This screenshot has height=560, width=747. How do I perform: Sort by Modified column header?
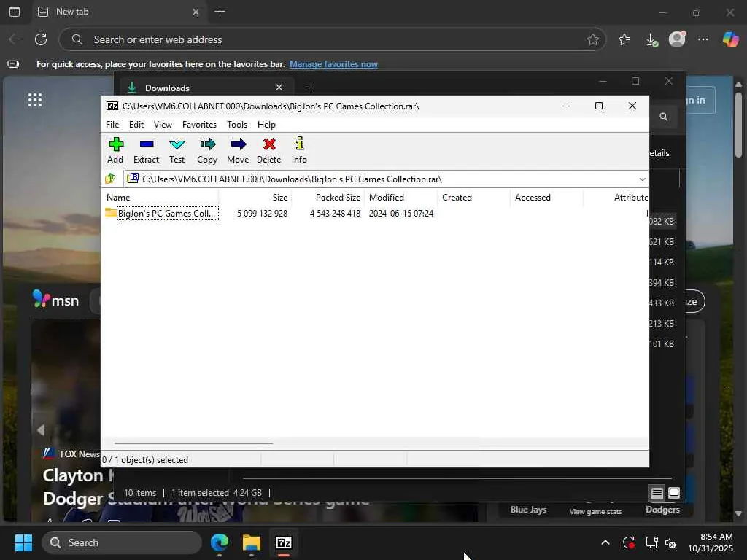401,197
